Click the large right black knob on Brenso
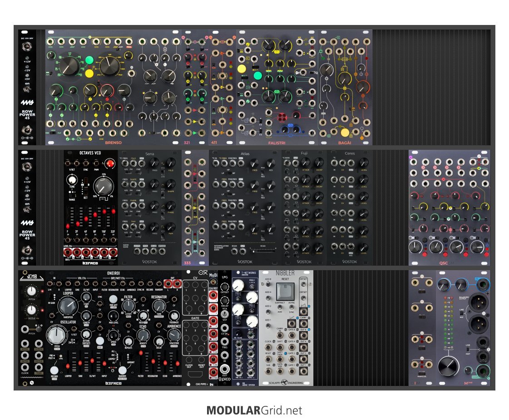The image size is (509, 420). (109, 65)
